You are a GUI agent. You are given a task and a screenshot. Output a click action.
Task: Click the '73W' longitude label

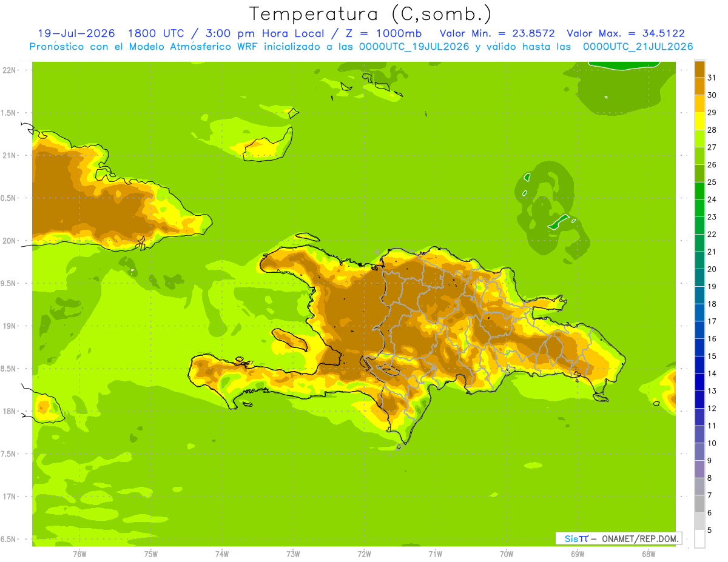click(x=293, y=554)
